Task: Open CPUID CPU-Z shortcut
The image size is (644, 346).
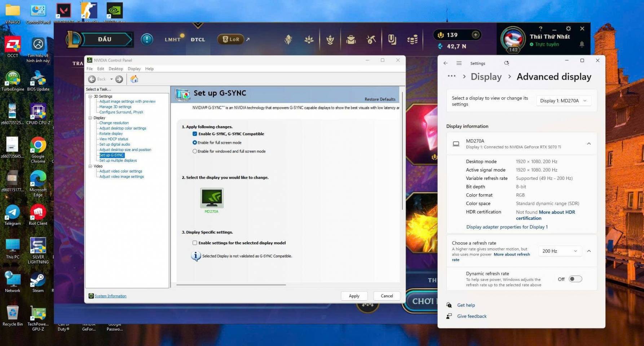Action: click(x=38, y=114)
